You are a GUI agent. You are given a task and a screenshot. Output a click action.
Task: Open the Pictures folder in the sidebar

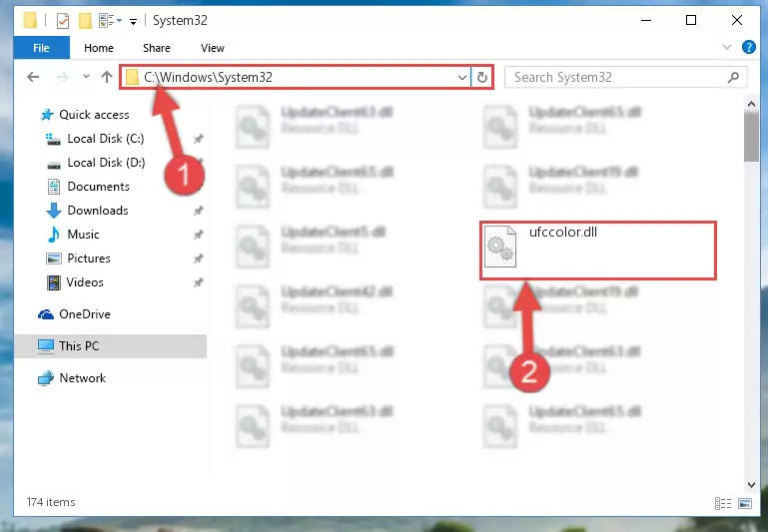coord(89,259)
